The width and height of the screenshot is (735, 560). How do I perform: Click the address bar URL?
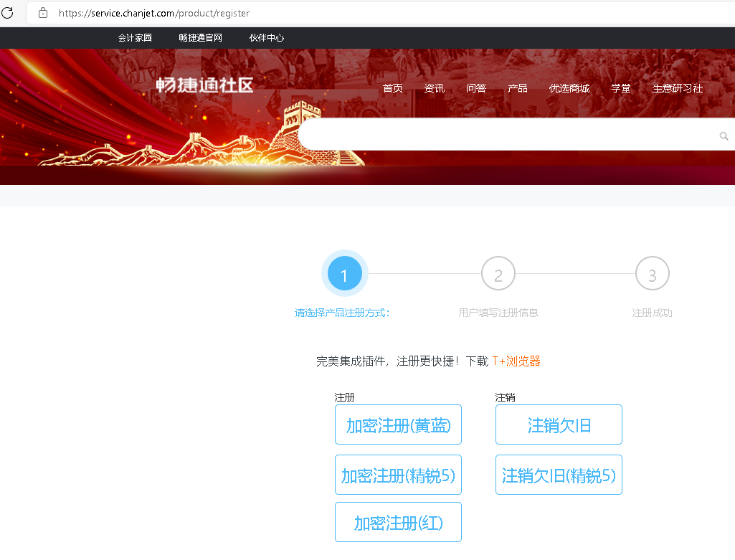154,13
